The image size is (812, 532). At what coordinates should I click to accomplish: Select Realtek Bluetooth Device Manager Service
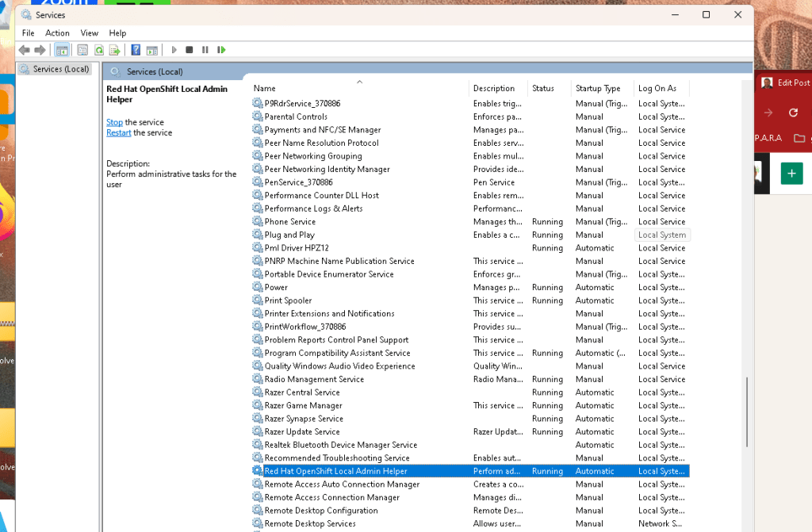[x=470, y=445]
